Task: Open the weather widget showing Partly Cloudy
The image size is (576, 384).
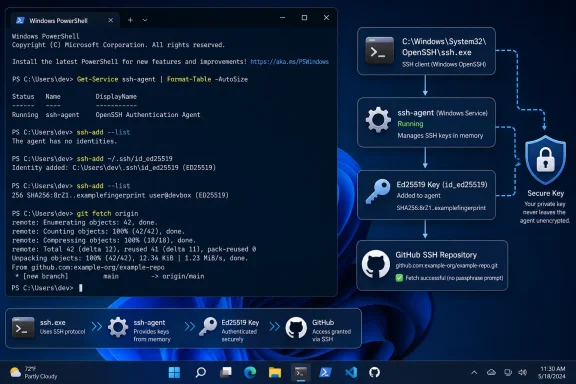Action: click(x=34, y=373)
